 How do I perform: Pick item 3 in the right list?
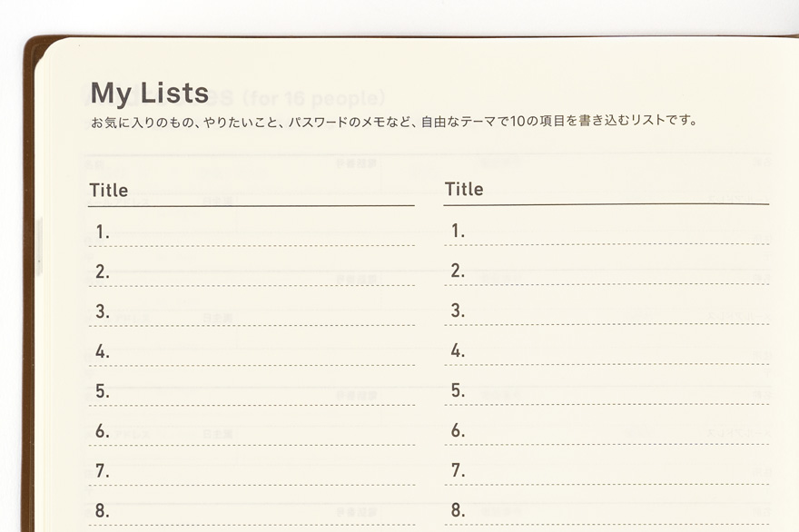[607, 311]
